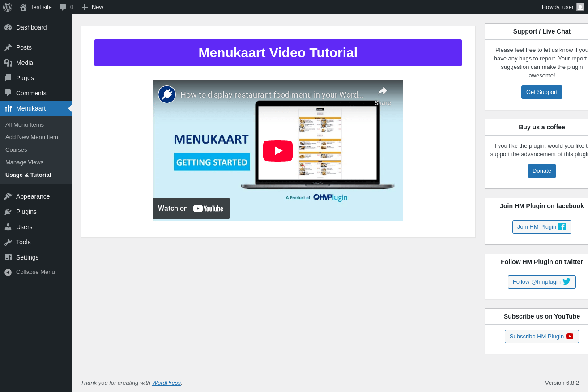
Task: Play the Menukaart tutorial video
Action: coord(278,151)
